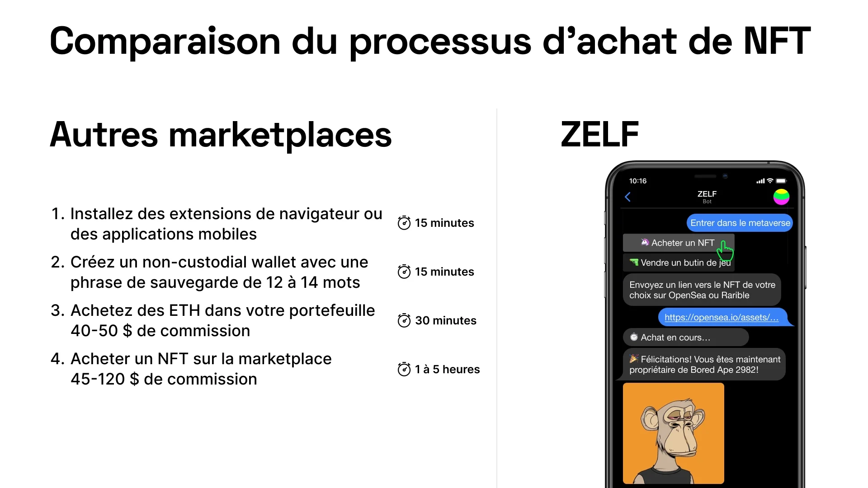The image size is (868, 488).
Task: Click the back arrow icon in ZELF app
Action: click(x=628, y=196)
